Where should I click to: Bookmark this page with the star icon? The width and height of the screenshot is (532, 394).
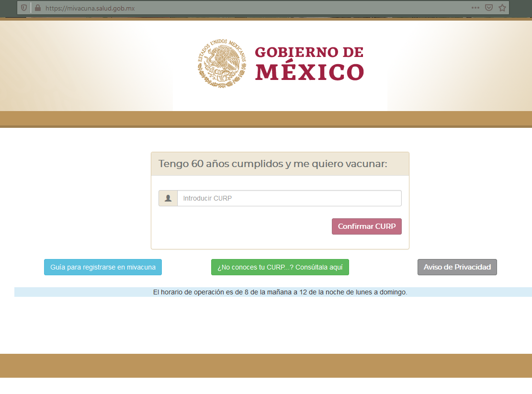coord(502,8)
